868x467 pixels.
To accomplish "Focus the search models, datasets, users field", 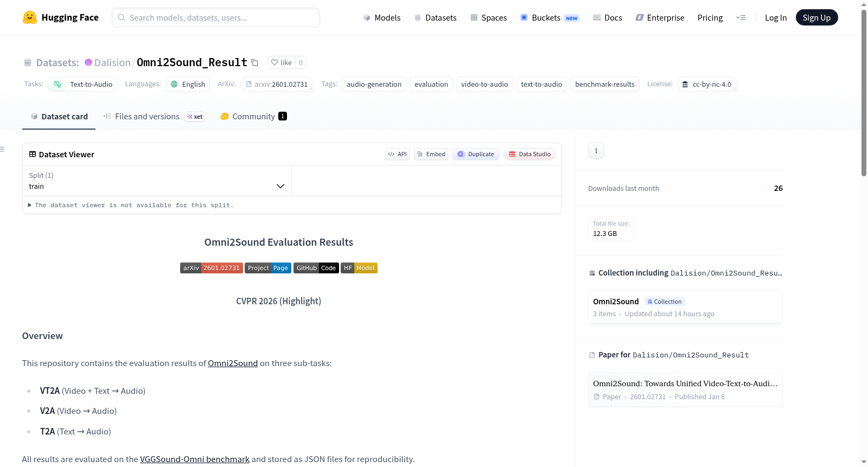I will (216, 17).
